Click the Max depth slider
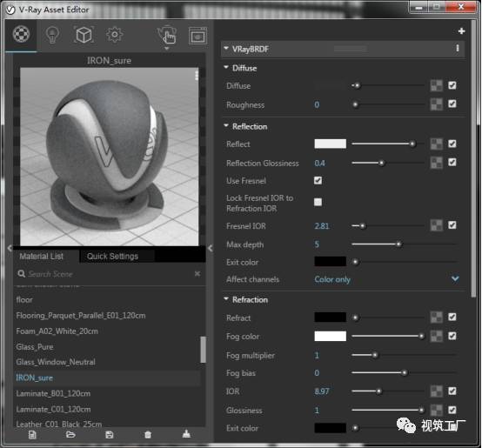The width and height of the screenshot is (482, 448). (x=405, y=244)
